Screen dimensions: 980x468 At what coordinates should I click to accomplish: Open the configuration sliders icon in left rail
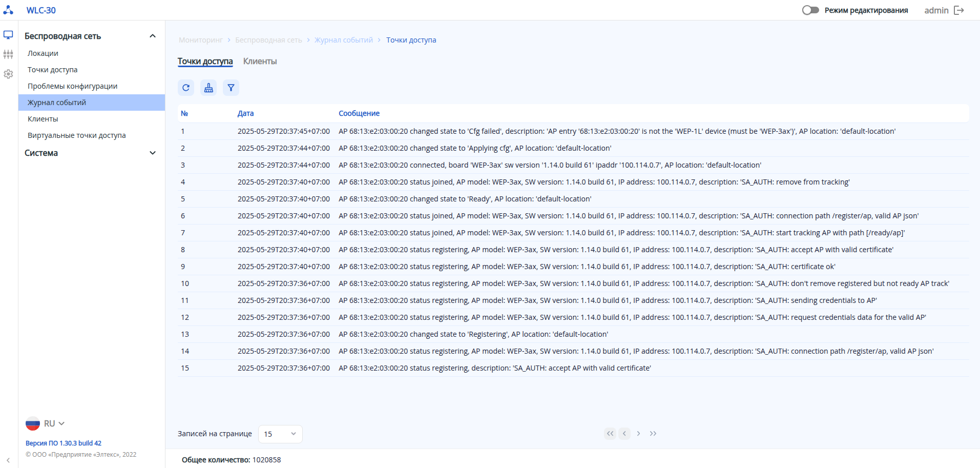(8, 54)
